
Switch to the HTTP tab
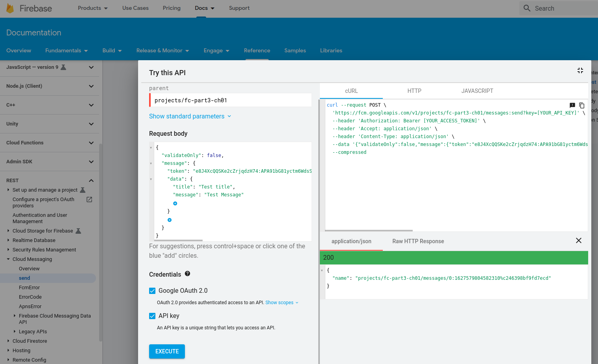[414, 91]
